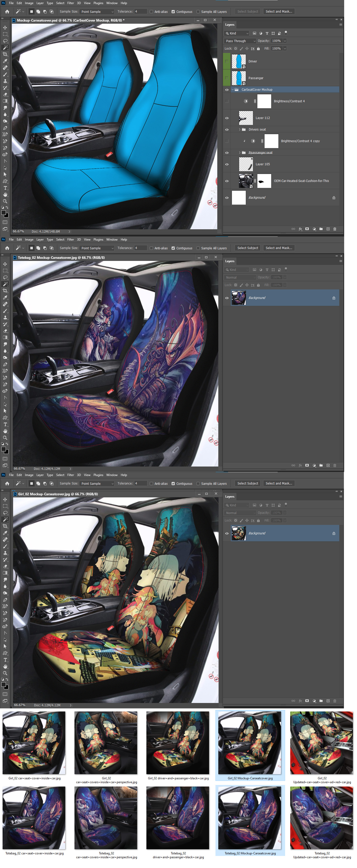Open Window menu in Totebag_02 window
The image size is (357, 868).
(112, 240)
